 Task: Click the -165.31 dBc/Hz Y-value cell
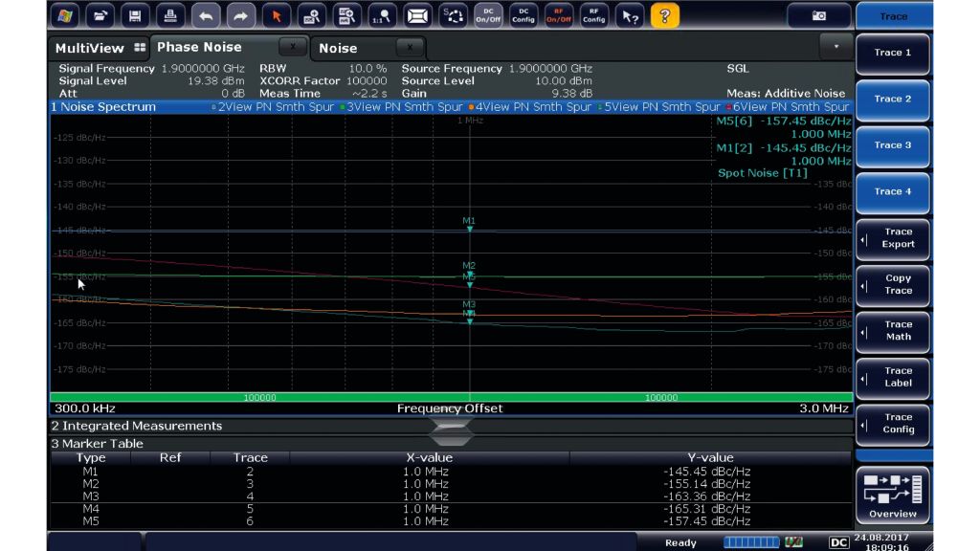click(x=707, y=509)
